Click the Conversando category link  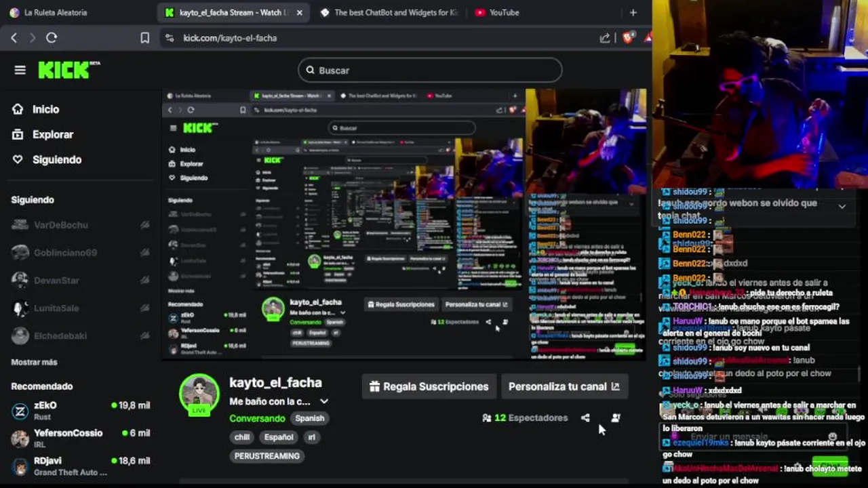tap(257, 418)
